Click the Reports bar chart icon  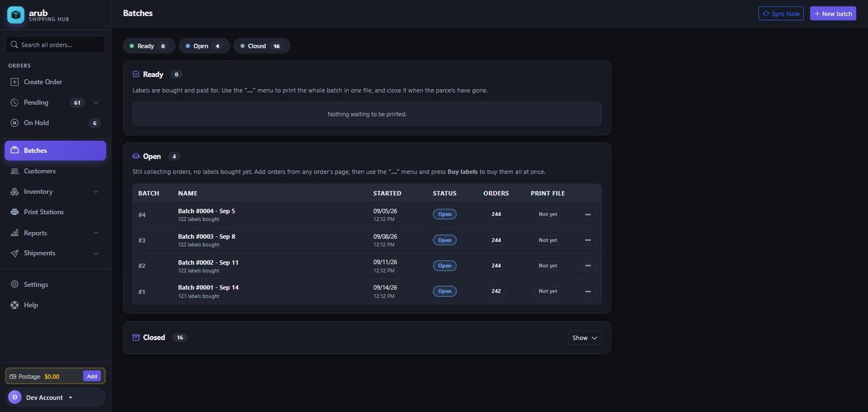pyautogui.click(x=14, y=233)
